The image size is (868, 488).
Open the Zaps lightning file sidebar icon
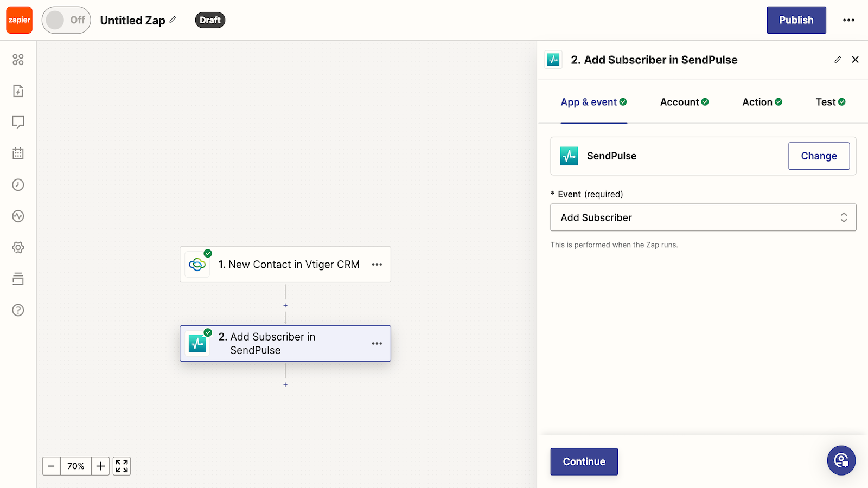[18, 91]
